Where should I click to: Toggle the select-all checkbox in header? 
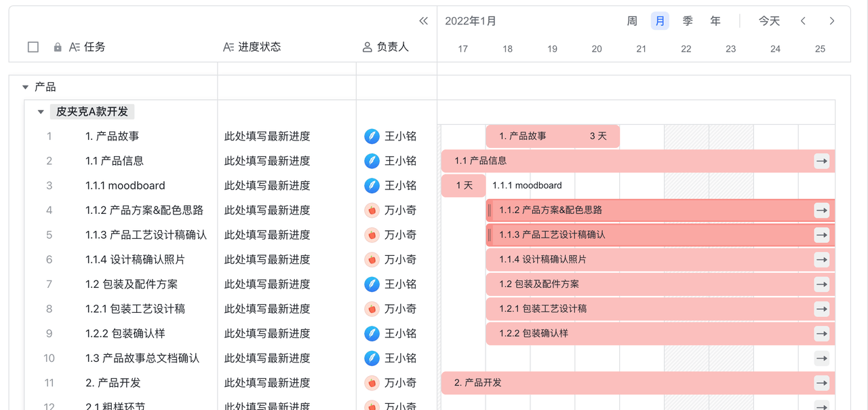click(x=33, y=48)
